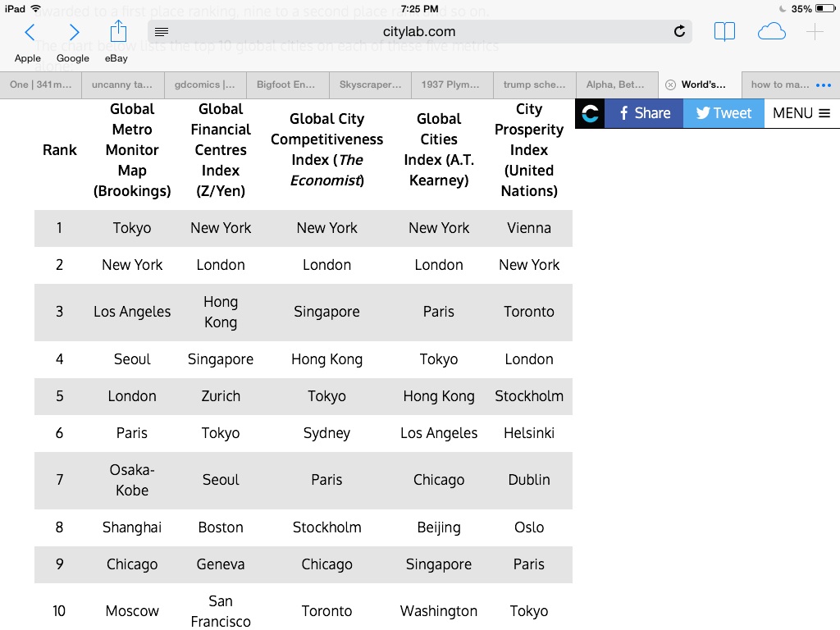Switch to the Bigfoot En... tab
840x630 pixels.
coord(287,84)
